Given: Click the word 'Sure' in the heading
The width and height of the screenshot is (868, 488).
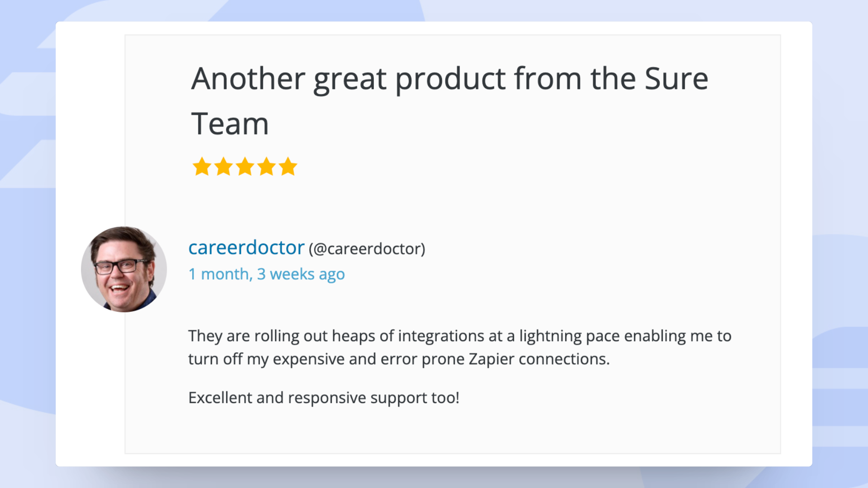Looking at the screenshot, I should [x=676, y=79].
